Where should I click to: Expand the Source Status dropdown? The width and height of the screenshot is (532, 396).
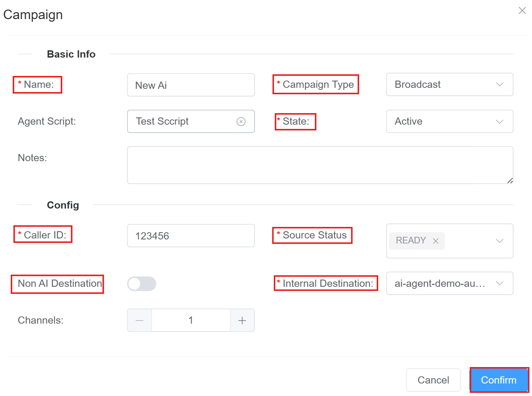click(499, 241)
